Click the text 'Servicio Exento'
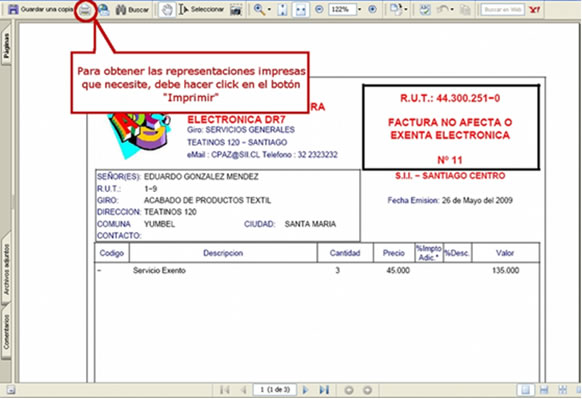The width and height of the screenshot is (582, 399). tap(159, 271)
